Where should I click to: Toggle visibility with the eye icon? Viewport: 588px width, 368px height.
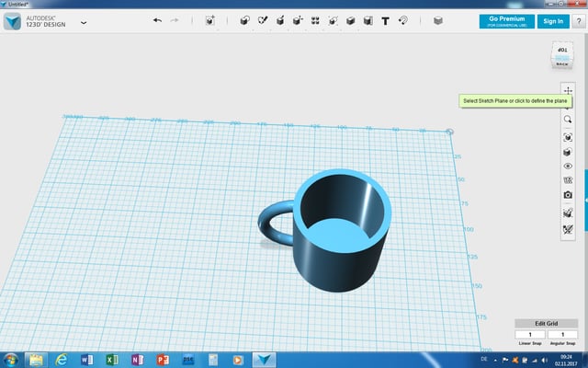(x=568, y=166)
